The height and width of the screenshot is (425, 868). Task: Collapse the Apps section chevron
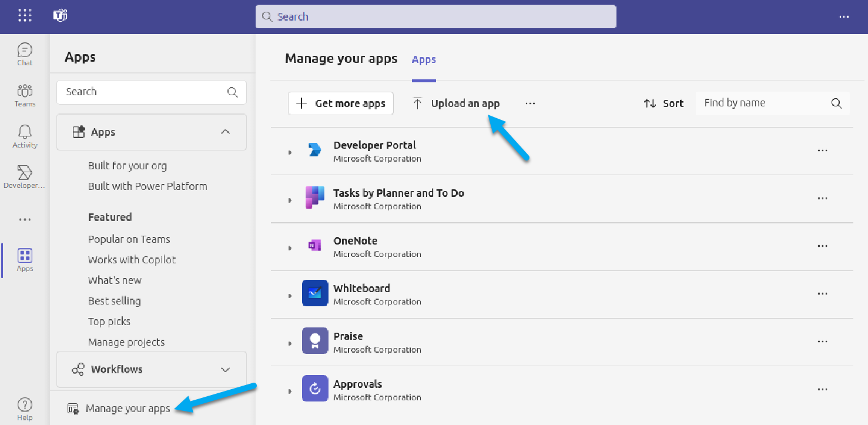[225, 132]
